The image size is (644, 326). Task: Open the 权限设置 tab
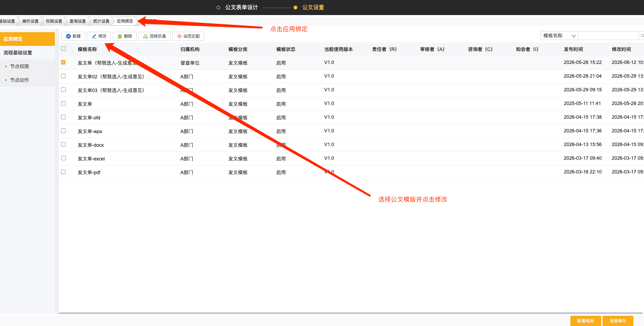(x=54, y=21)
